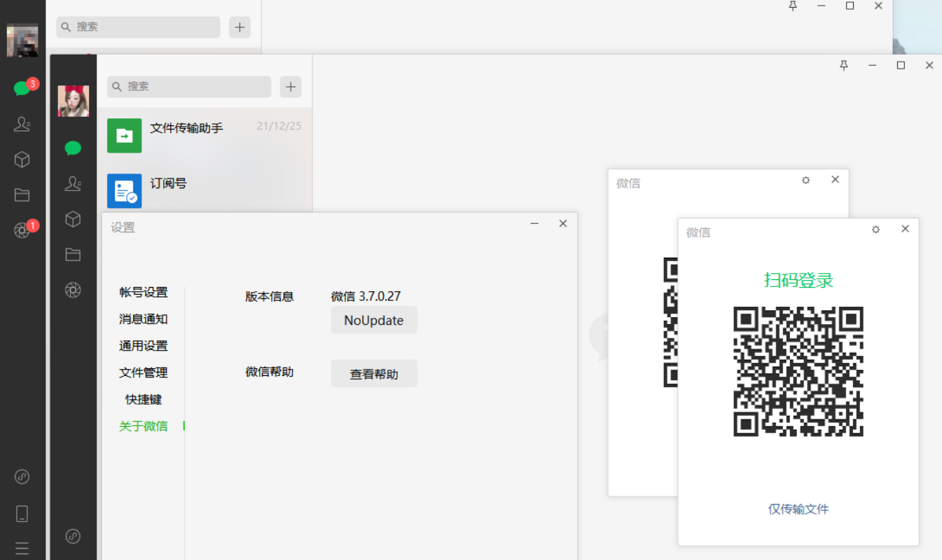Click the 仅传输文件 link below the QR code
Image resolution: width=942 pixels, height=560 pixels.
tap(798, 509)
